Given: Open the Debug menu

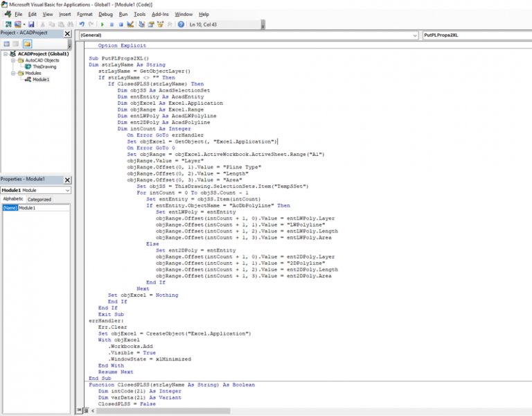Looking at the screenshot, I should [105, 14].
